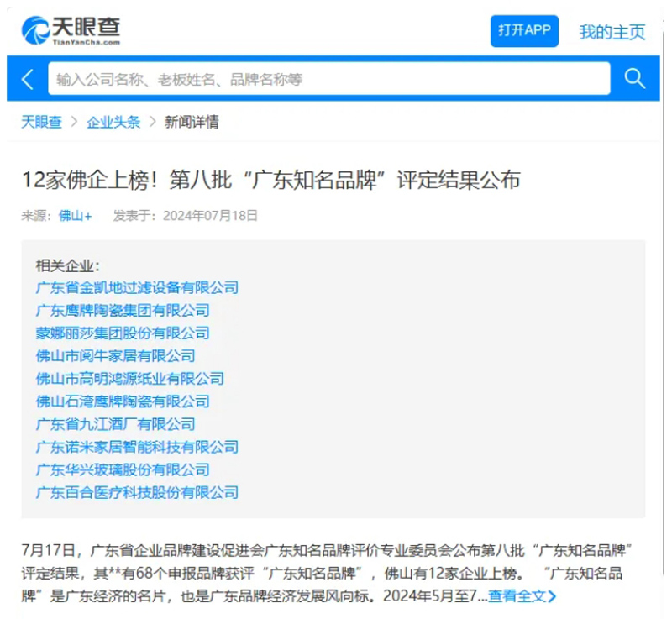Open source link 佛山+
Screen dimensions: 672x619
click(x=76, y=216)
